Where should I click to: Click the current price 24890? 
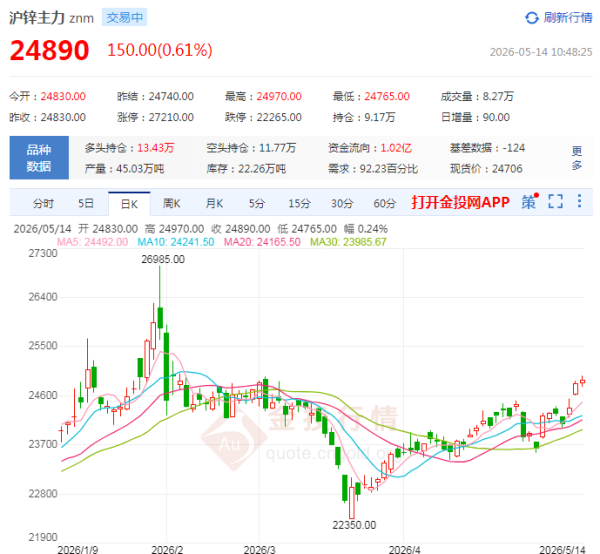click(49, 50)
